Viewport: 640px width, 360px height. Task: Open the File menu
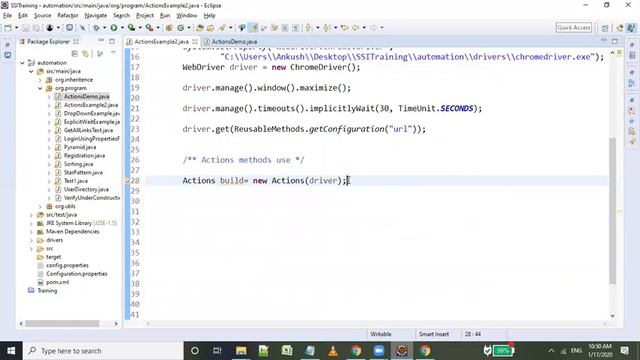(7, 16)
